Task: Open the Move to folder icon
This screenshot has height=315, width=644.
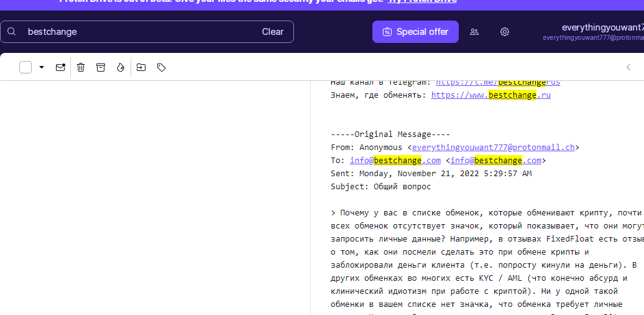Action: tap(141, 67)
